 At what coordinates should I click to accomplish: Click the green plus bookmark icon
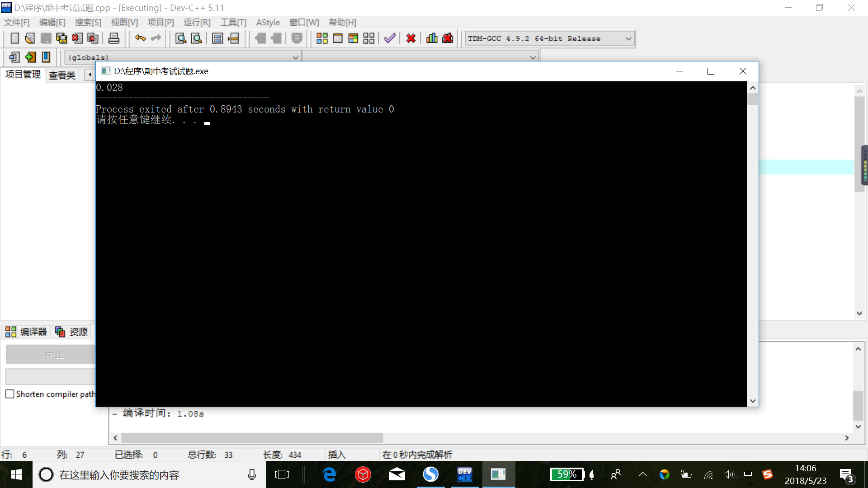30,57
